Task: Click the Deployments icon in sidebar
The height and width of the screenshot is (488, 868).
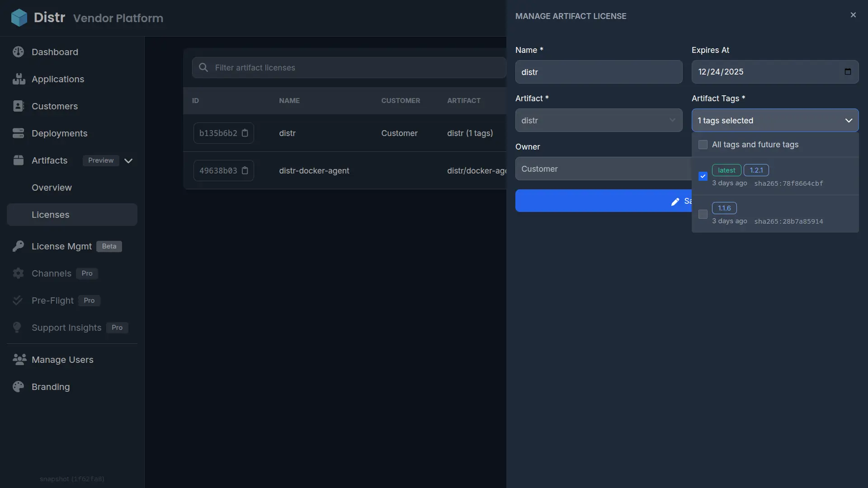Action: coord(18,133)
